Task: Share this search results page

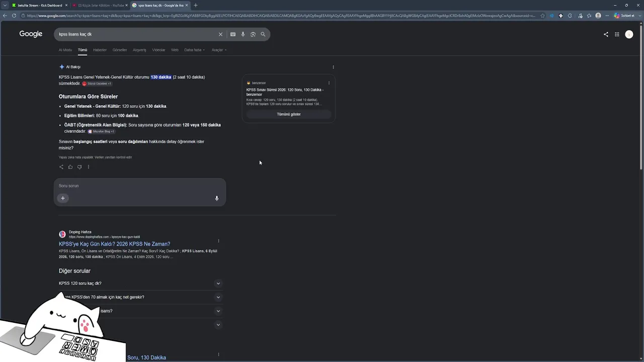Action: pyautogui.click(x=606, y=34)
